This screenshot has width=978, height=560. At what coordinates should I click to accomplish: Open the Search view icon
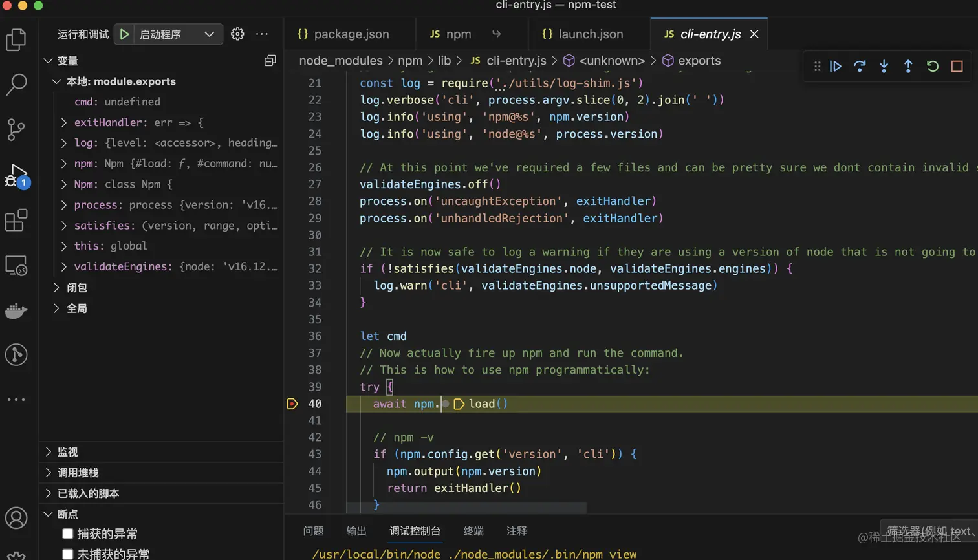(16, 84)
